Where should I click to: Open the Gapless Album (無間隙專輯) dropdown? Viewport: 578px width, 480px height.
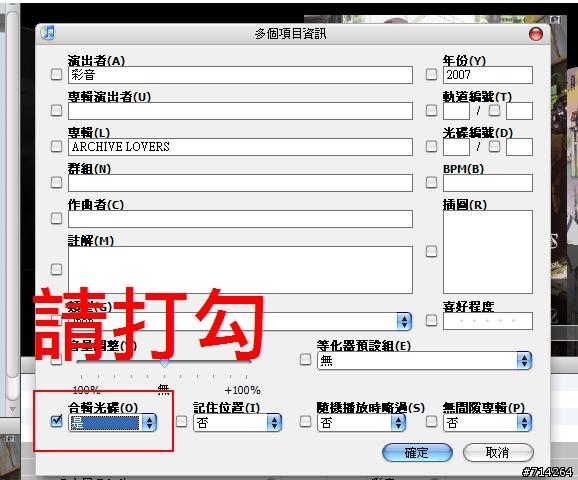[x=487, y=422]
